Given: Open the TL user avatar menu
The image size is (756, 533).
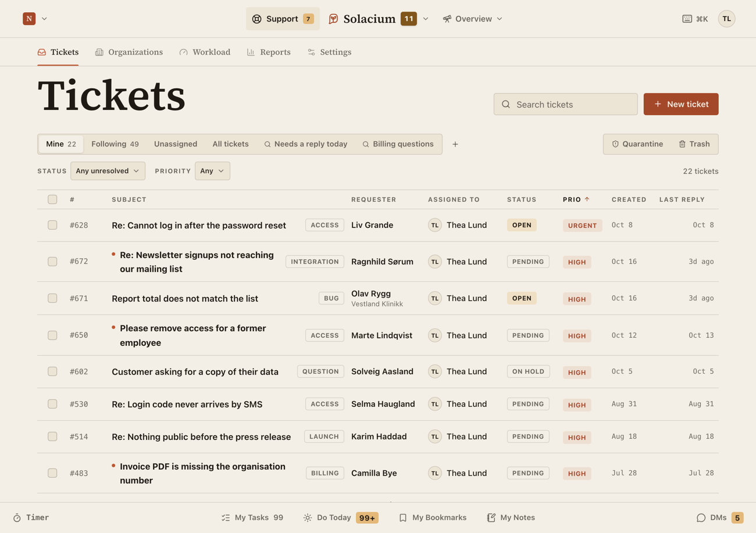Looking at the screenshot, I should (x=726, y=19).
